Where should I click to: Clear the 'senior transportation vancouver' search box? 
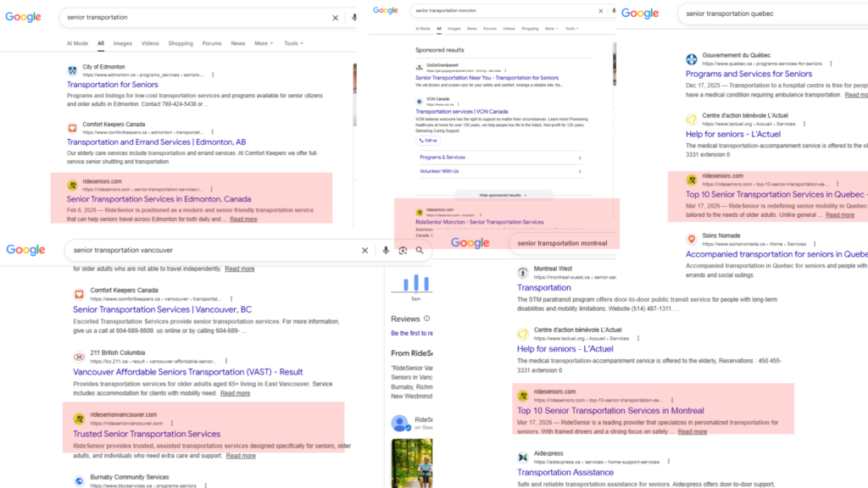pyautogui.click(x=364, y=250)
